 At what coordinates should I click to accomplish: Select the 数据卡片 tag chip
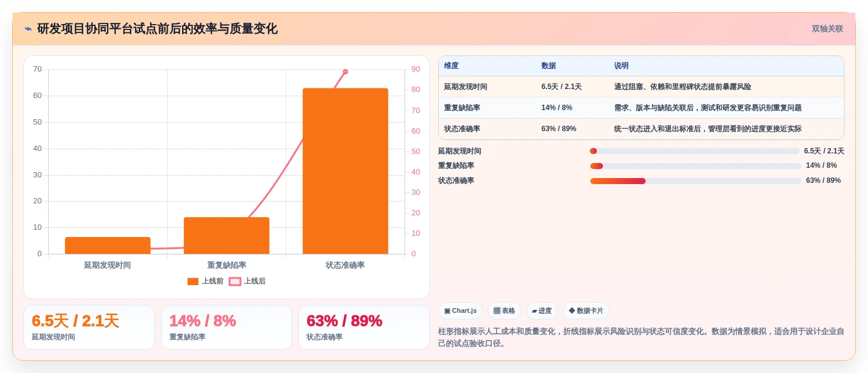pos(586,311)
